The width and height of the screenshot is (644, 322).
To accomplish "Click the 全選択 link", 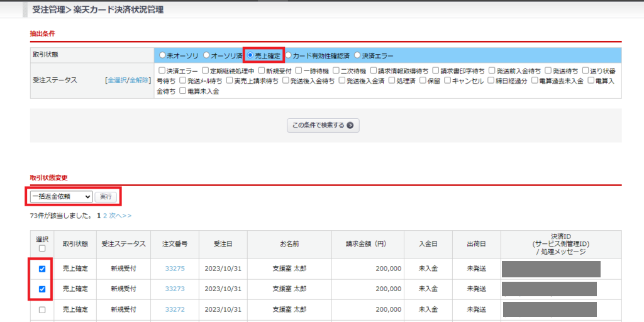I will pos(117,80).
